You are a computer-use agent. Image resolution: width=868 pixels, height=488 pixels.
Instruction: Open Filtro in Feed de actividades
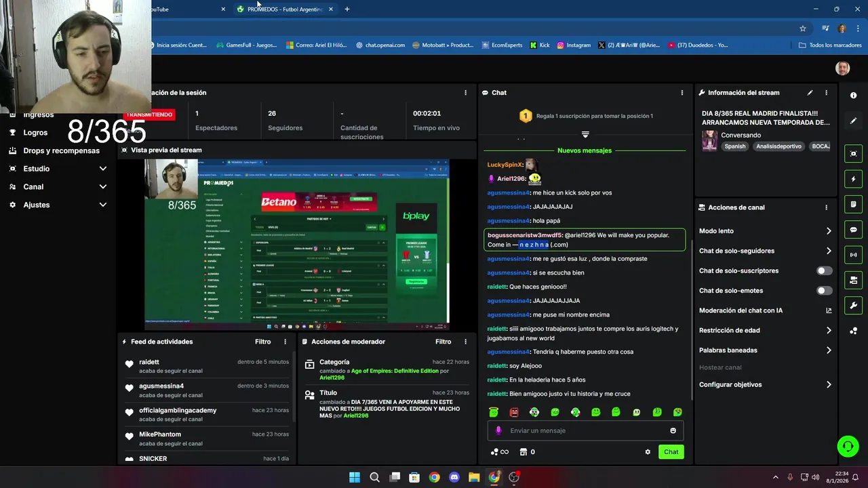(262, 342)
